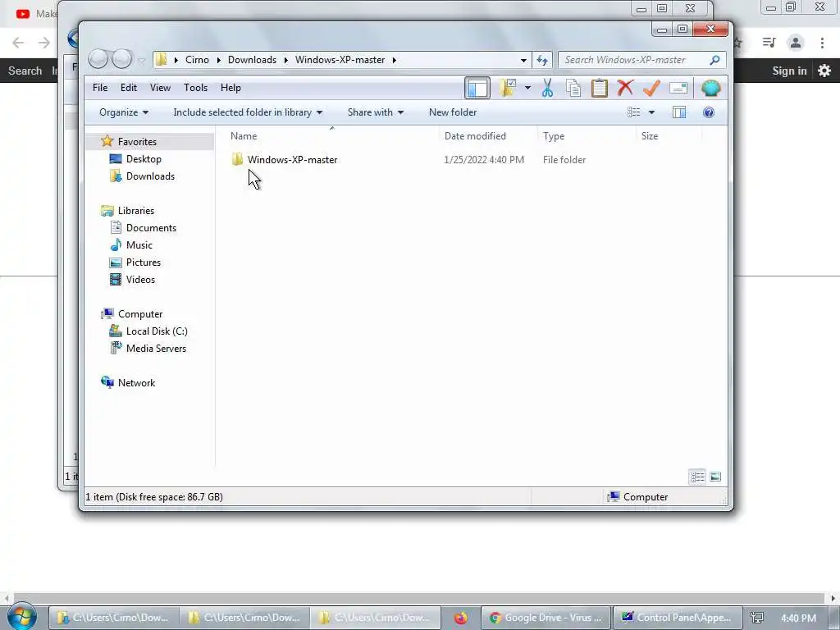Click the Windows Start orb
The height and width of the screenshot is (630, 840).
point(21,617)
